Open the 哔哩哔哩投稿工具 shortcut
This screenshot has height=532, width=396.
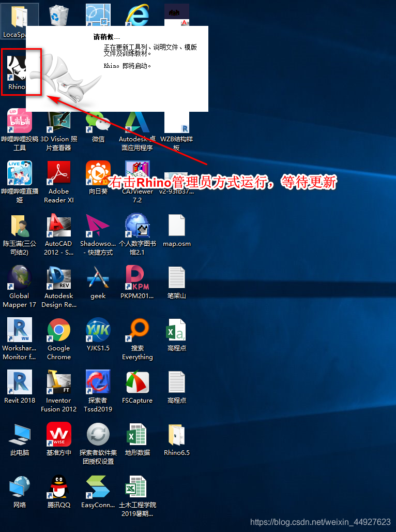(20, 129)
